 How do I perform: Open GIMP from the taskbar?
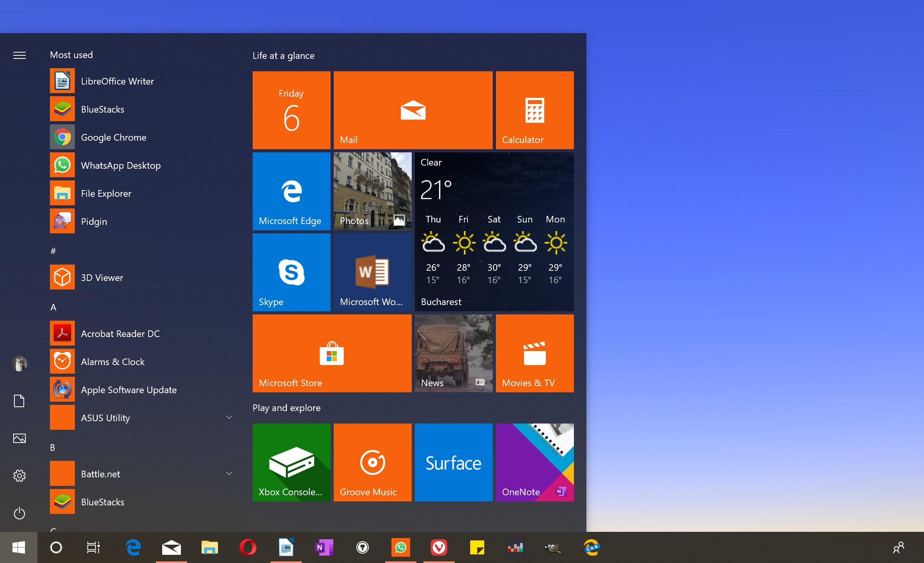tap(554, 547)
